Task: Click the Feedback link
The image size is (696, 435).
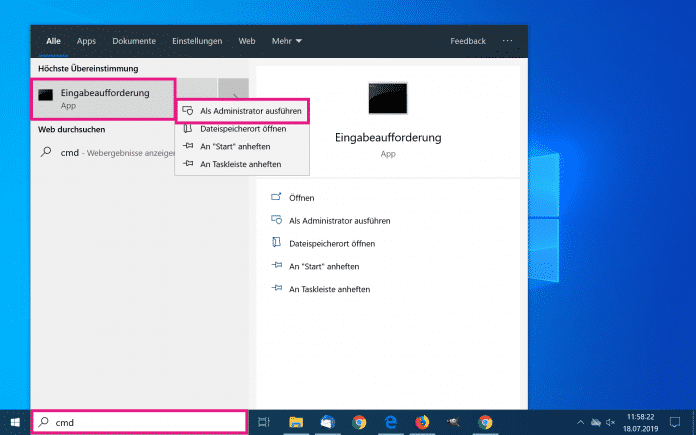Action: [x=467, y=41]
